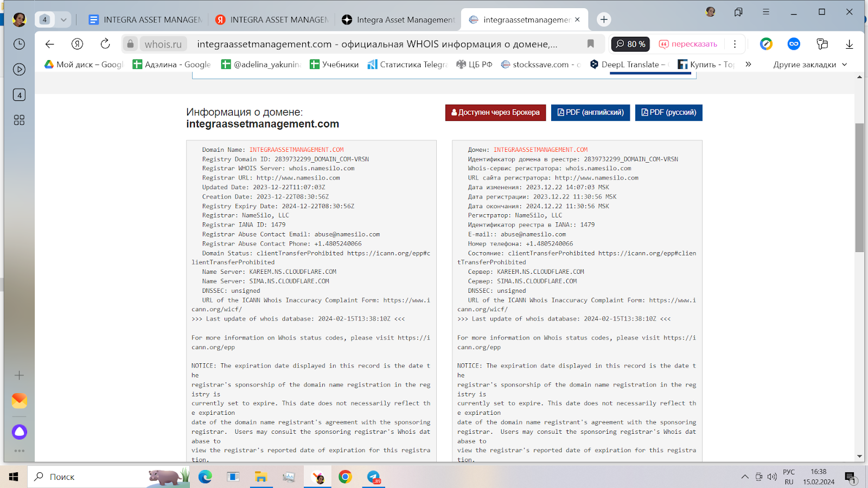Viewport: 868px width, 488px height.
Task: Download PDF (русский)
Action: [x=668, y=112]
